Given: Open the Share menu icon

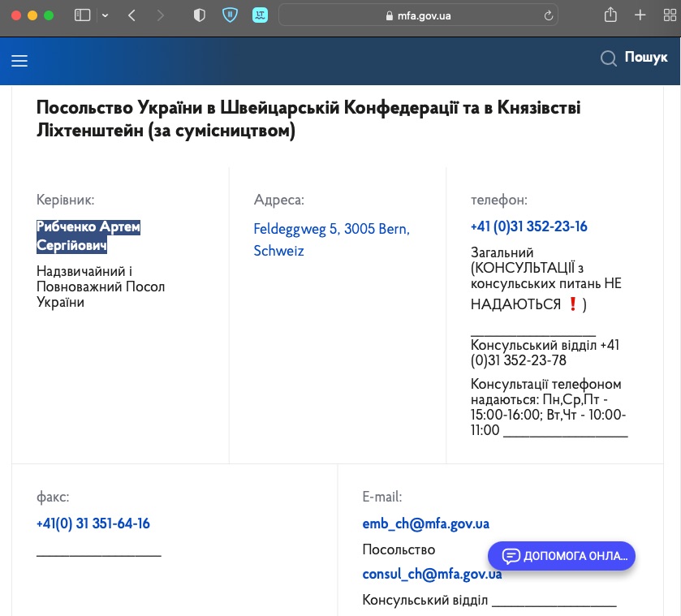Looking at the screenshot, I should 610,15.
